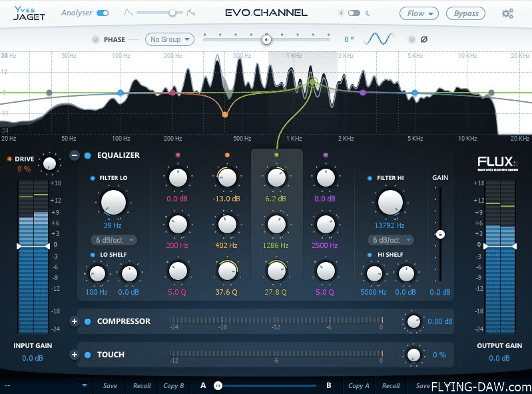
Task: Click Save for slot A
Action: [110, 386]
